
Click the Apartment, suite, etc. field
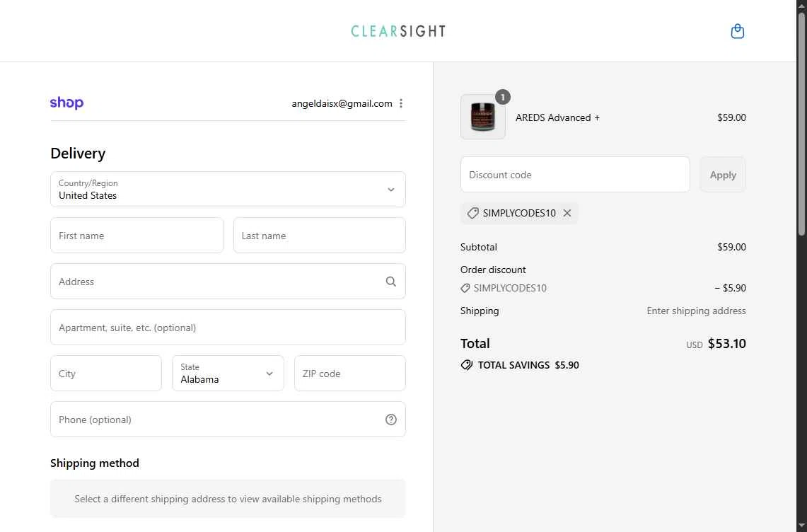(228, 327)
